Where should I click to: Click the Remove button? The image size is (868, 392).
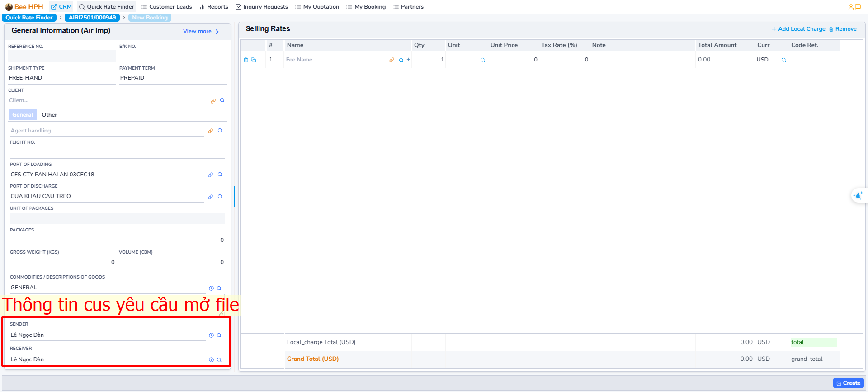click(x=843, y=29)
